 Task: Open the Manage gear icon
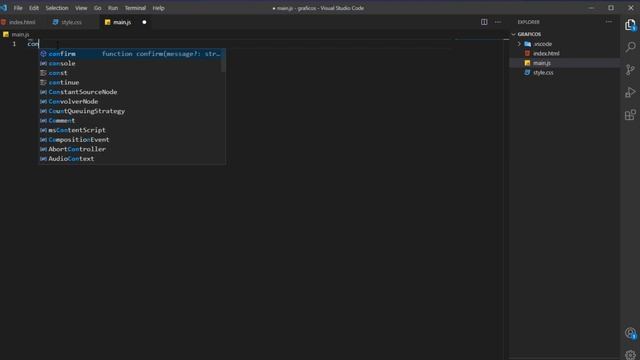click(630, 354)
